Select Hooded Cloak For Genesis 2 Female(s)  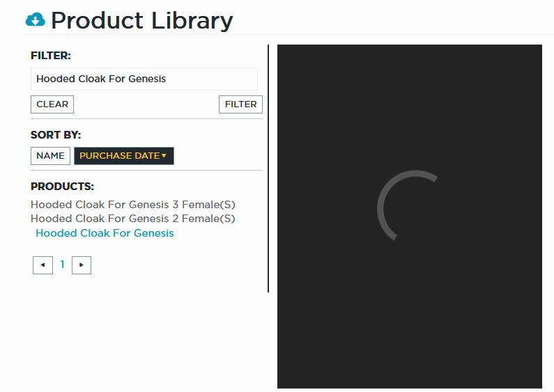(x=133, y=219)
